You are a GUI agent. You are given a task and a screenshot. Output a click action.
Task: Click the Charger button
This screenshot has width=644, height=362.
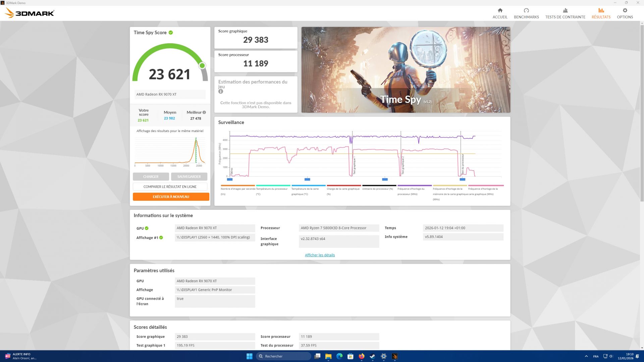coord(151,177)
